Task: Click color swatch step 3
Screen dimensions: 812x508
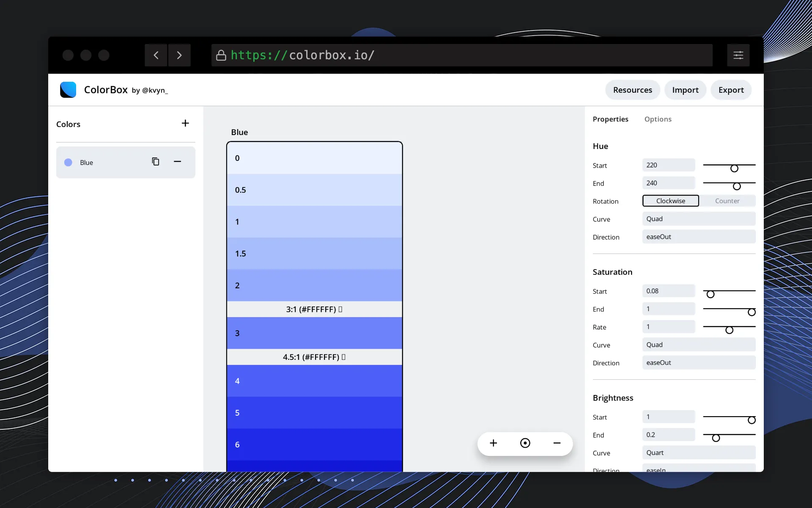Action: point(314,333)
